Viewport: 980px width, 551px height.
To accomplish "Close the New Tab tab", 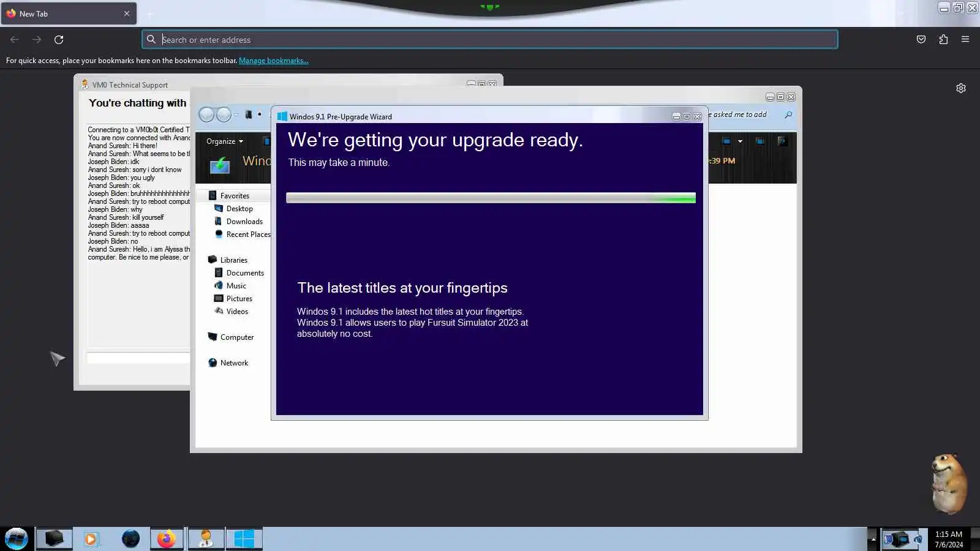I will click(127, 13).
